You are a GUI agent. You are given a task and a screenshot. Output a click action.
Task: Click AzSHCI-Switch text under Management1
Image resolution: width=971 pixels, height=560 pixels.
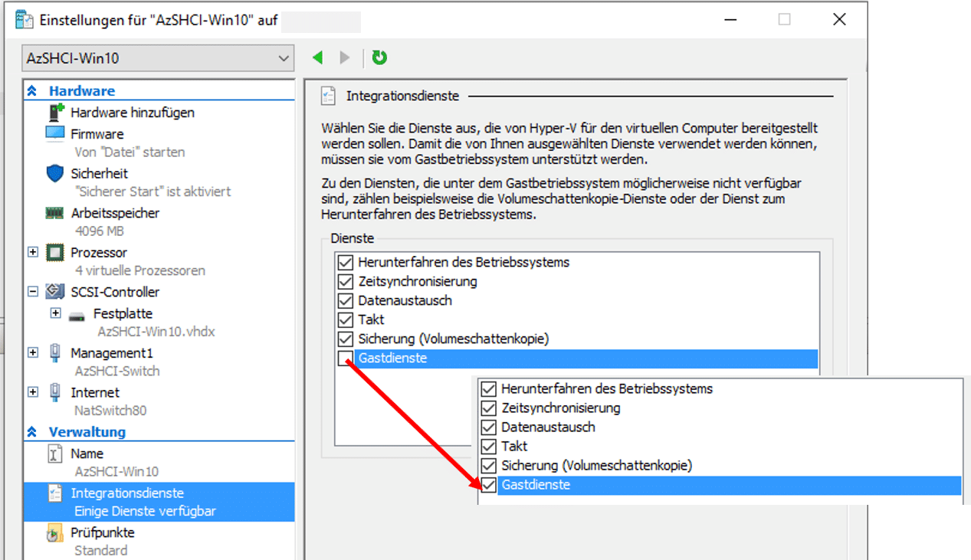pos(117,371)
